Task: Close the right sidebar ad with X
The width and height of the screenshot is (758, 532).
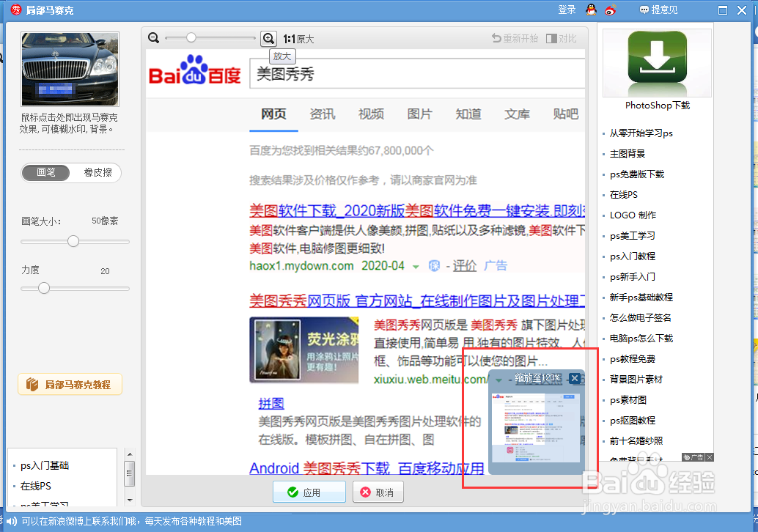Action: (709, 457)
